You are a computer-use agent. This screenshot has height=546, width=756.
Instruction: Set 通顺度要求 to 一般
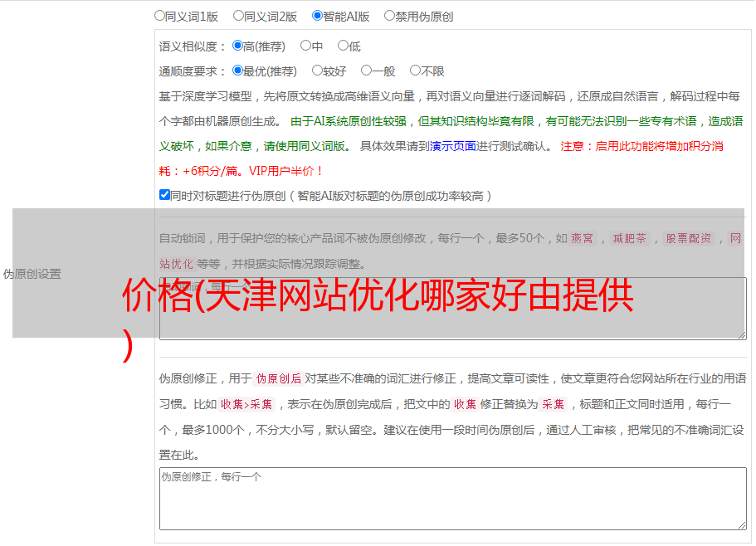(x=366, y=71)
